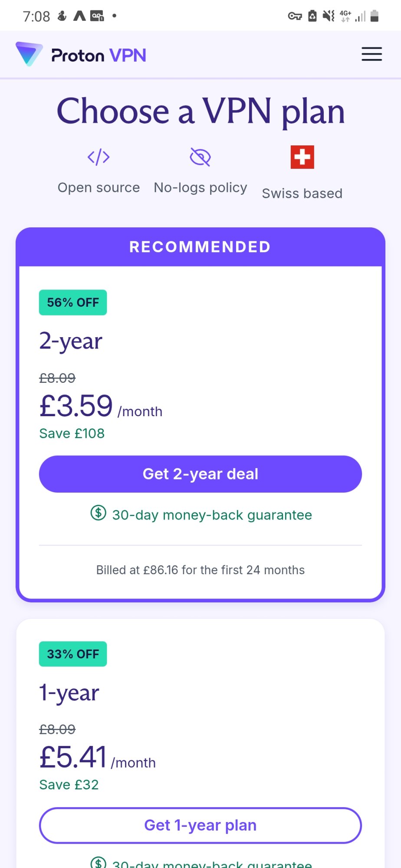Tap the battery status icon
The image size is (401, 868).
(375, 16)
